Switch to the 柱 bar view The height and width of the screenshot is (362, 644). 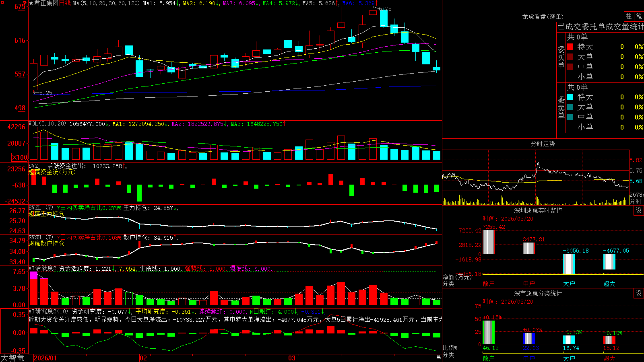click(x=629, y=16)
